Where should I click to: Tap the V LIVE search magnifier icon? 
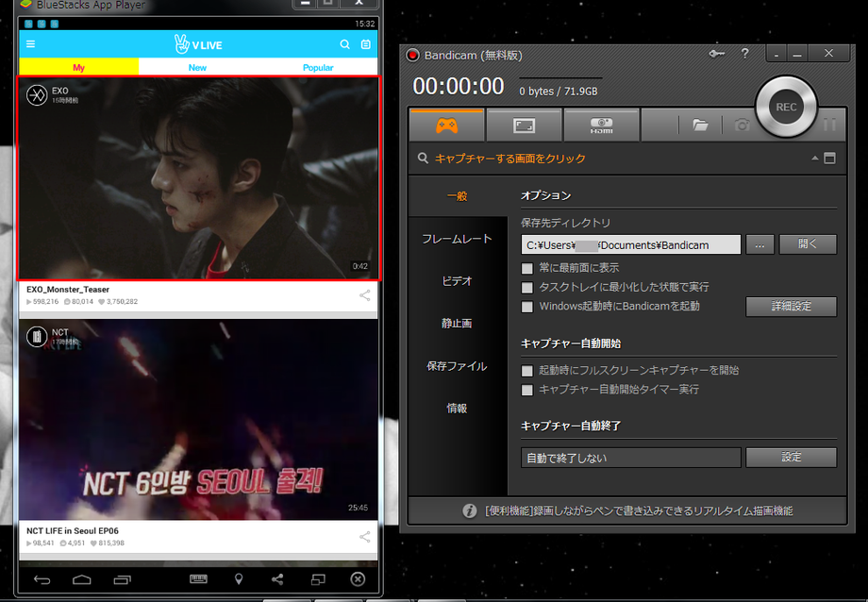tap(345, 44)
